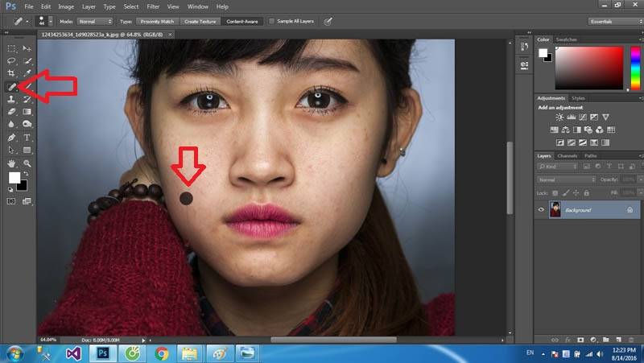Open the status bar info arrow
The height and width of the screenshot is (363, 644).
(x=143, y=340)
